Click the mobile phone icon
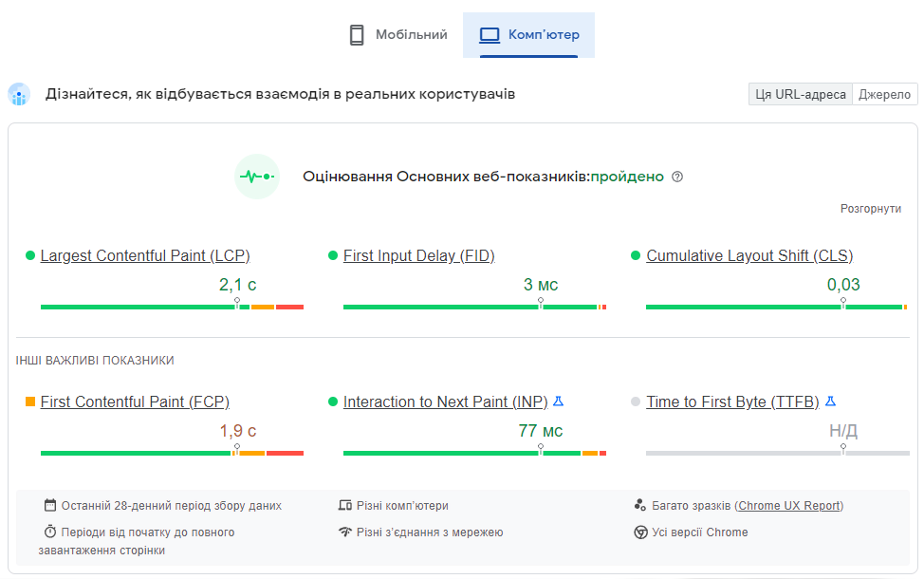Viewport: 924px width, 579px height. coord(357,35)
